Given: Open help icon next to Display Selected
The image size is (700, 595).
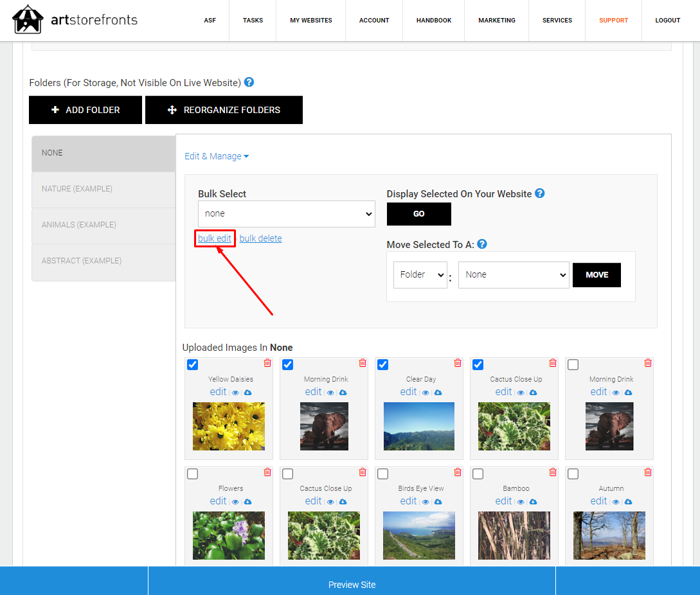Looking at the screenshot, I should [540, 193].
